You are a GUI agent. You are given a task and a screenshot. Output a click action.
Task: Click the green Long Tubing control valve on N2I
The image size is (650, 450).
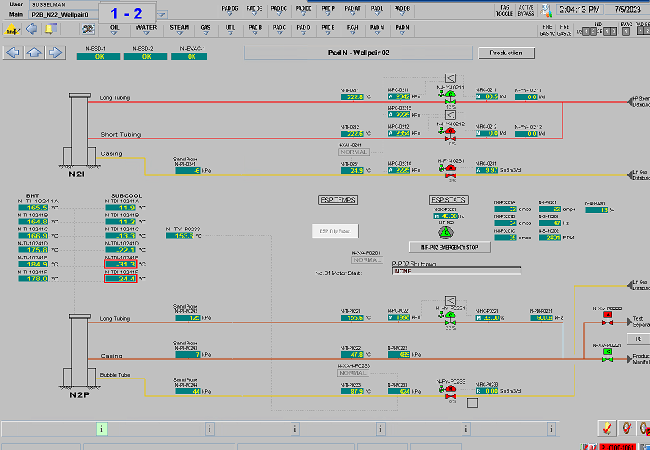coord(449,98)
